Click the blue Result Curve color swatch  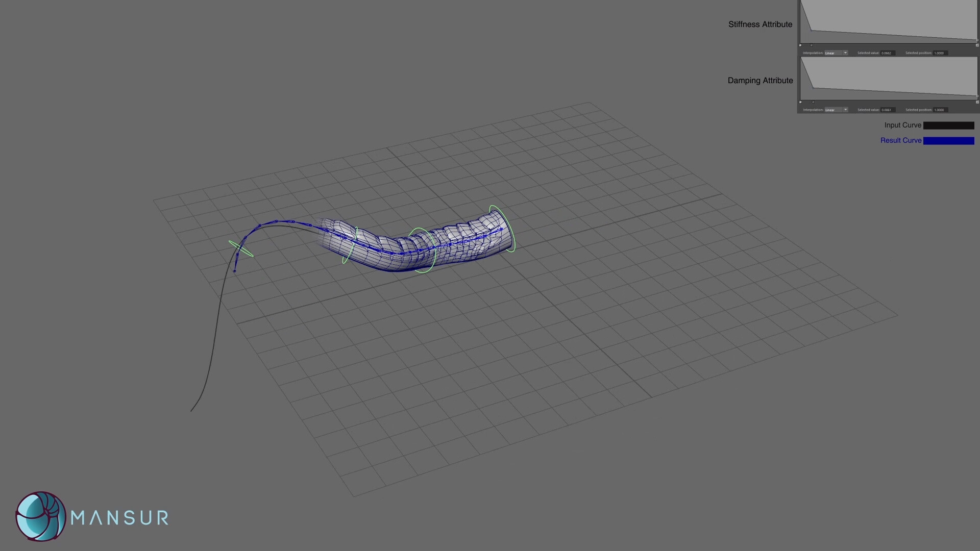tap(948, 140)
